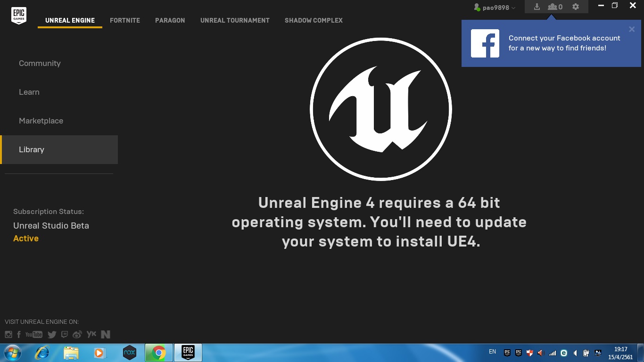Expand the pao9898 account dropdown
This screenshot has height=362, width=644.
[x=495, y=8]
